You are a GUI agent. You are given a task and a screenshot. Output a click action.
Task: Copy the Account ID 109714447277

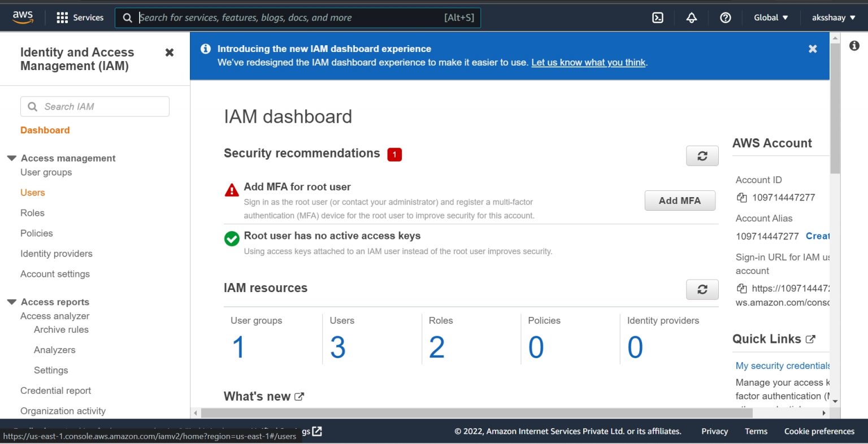pos(742,198)
